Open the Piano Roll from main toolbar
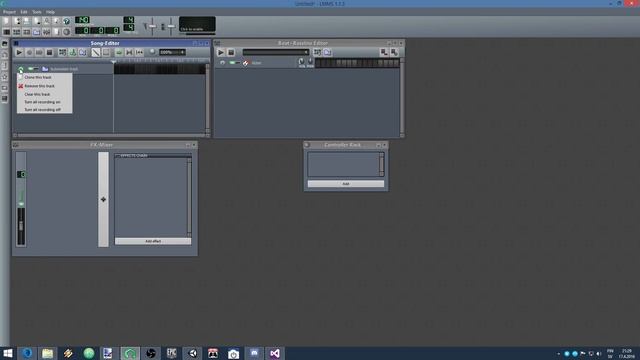Screen dimensions: 640x360 27,31
